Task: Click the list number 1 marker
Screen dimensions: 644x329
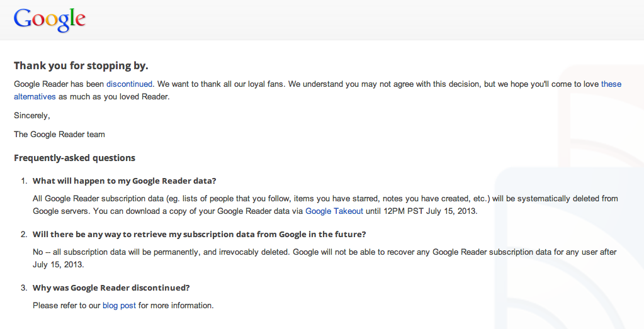Action: coord(24,181)
